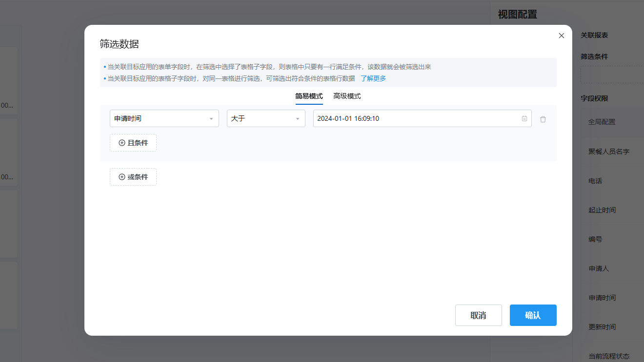Click the 取消 cancel button
Screen dimensions: 644x362
[x=478, y=315]
